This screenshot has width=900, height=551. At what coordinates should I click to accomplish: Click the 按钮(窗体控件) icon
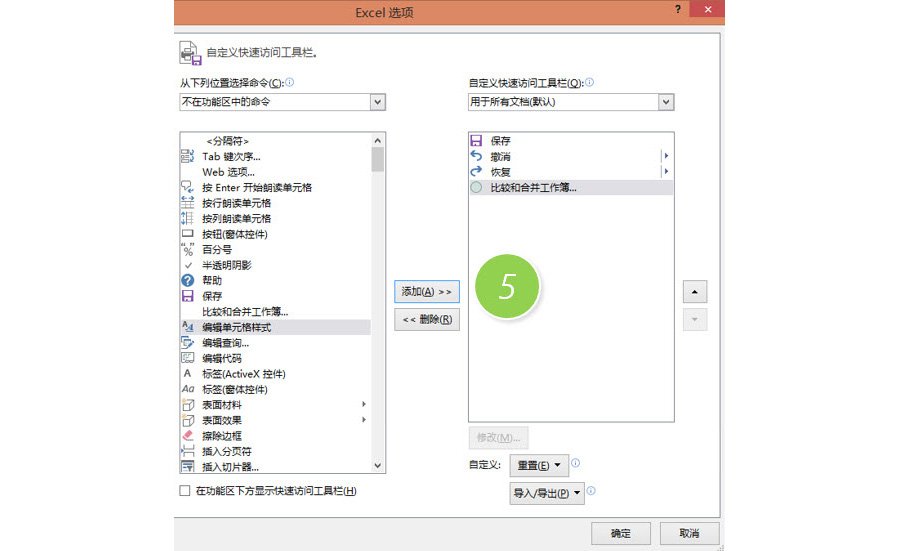pos(188,234)
